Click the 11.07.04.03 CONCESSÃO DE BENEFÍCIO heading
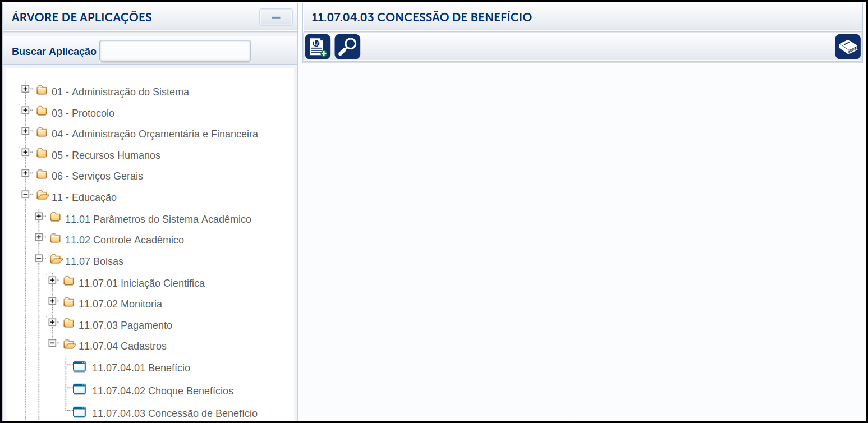The image size is (868, 423). click(x=421, y=17)
